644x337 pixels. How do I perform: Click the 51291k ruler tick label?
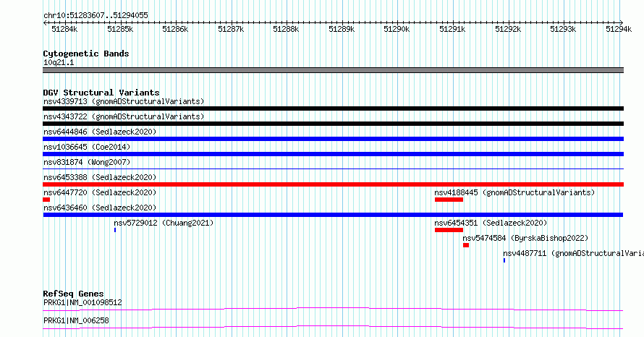pyautogui.click(x=452, y=29)
